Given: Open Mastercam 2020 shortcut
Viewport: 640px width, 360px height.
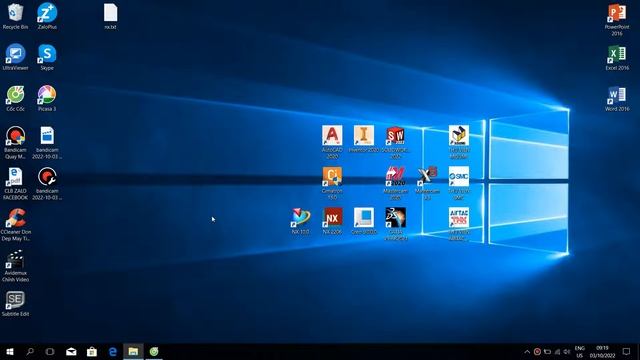Looking at the screenshot, I should coord(395,183).
